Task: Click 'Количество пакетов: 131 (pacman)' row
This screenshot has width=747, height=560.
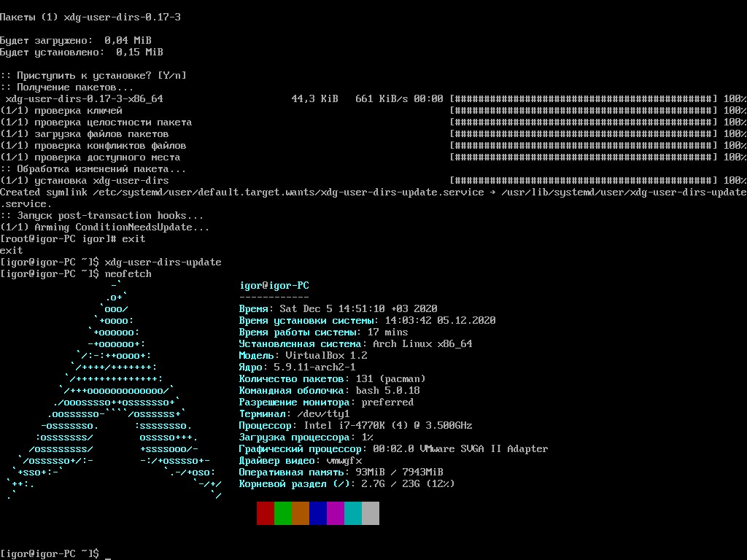Action: [x=333, y=378]
